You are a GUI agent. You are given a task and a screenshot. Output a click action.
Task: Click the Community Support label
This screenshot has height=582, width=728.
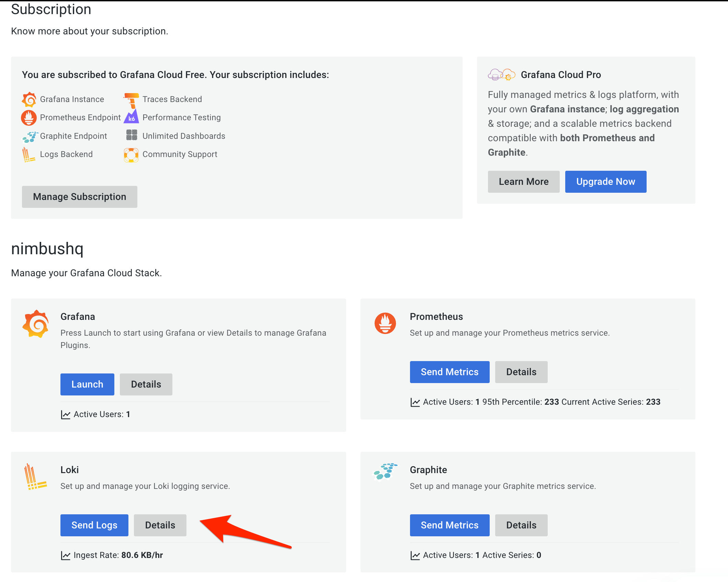(x=180, y=154)
